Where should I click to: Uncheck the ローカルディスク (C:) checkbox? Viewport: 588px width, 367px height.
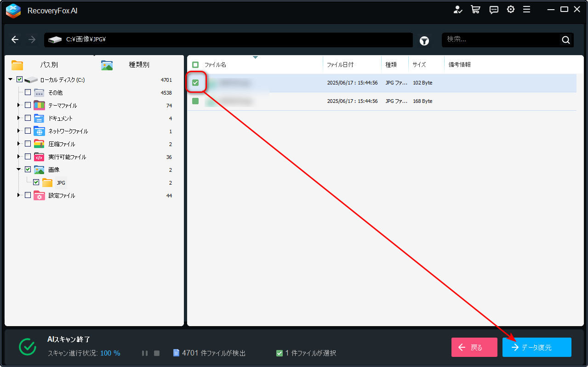[19, 79]
